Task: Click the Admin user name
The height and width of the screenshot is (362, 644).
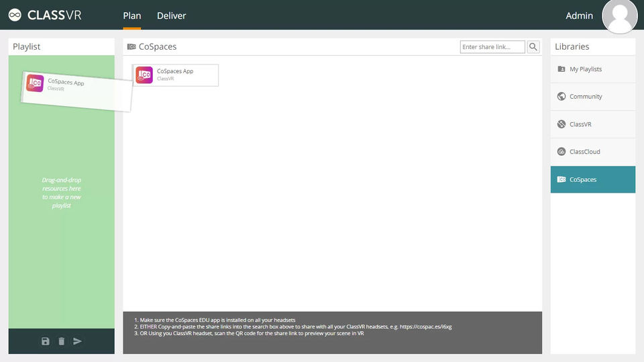Action: click(x=579, y=15)
